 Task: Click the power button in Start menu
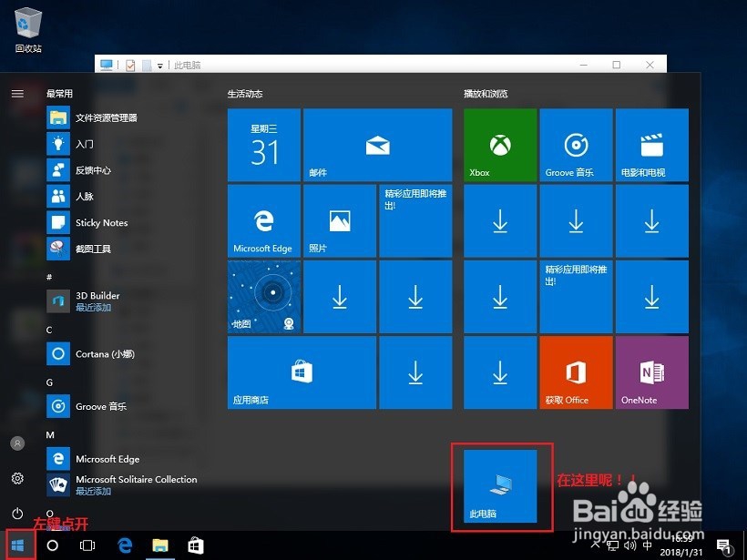[x=18, y=513]
